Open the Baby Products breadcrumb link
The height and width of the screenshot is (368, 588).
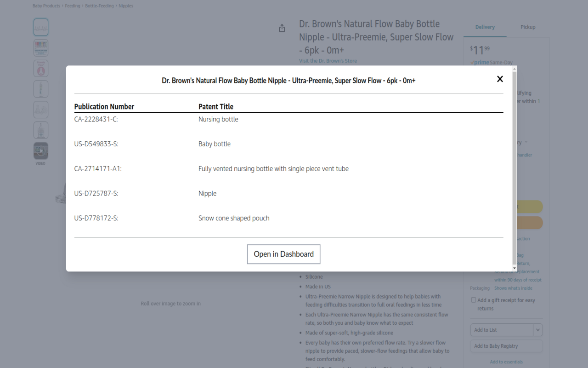[46, 6]
